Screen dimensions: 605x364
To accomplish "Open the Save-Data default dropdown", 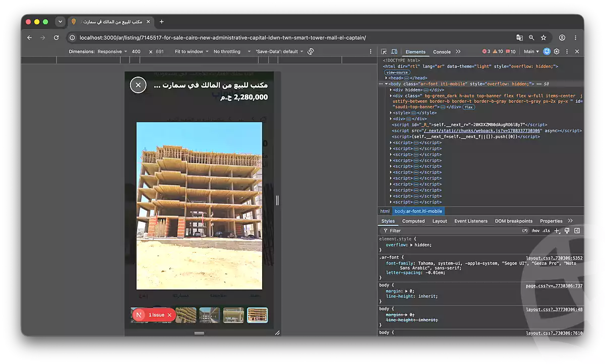I will click(279, 51).
